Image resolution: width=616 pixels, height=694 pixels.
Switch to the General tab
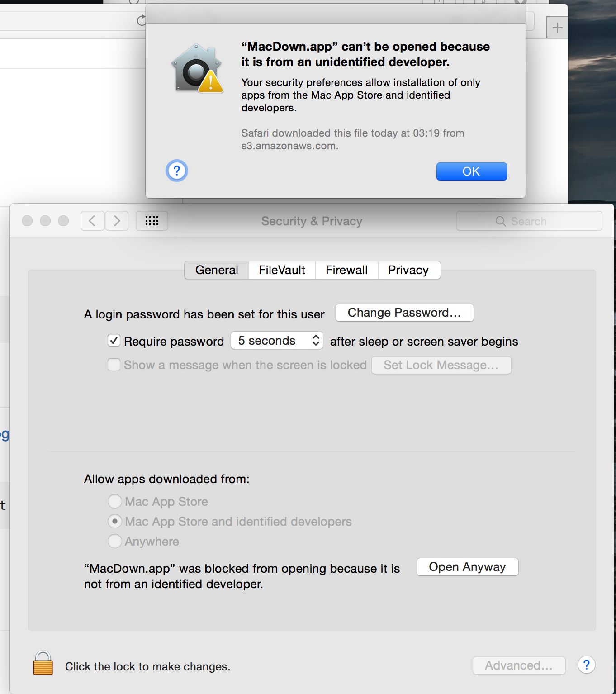(217, 270)
